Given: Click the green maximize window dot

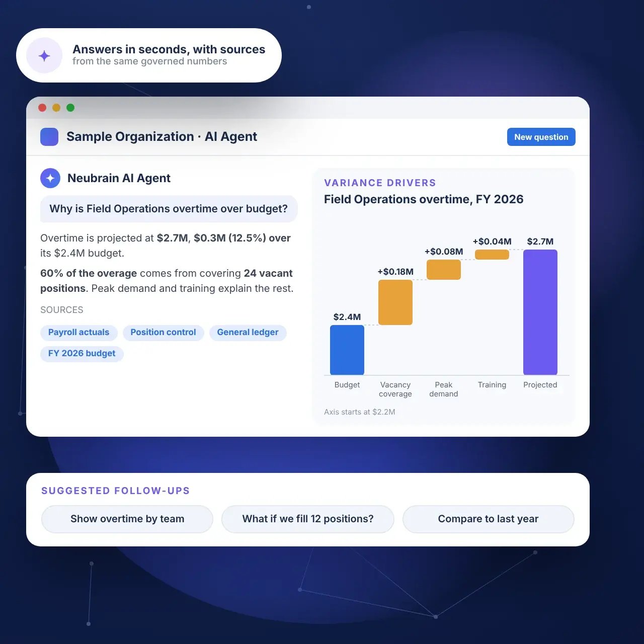Looking at the screenshot, I should [70, 108].
